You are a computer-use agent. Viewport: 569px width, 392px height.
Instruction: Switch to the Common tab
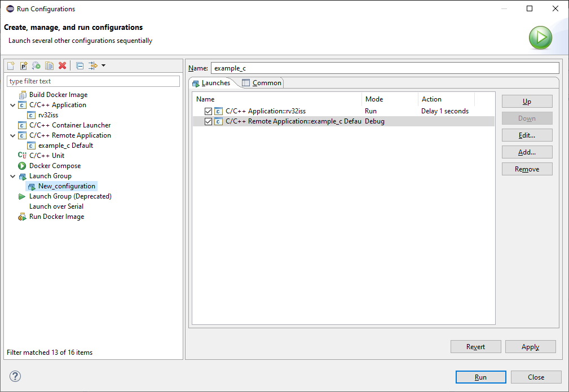(x=262, y=83)
